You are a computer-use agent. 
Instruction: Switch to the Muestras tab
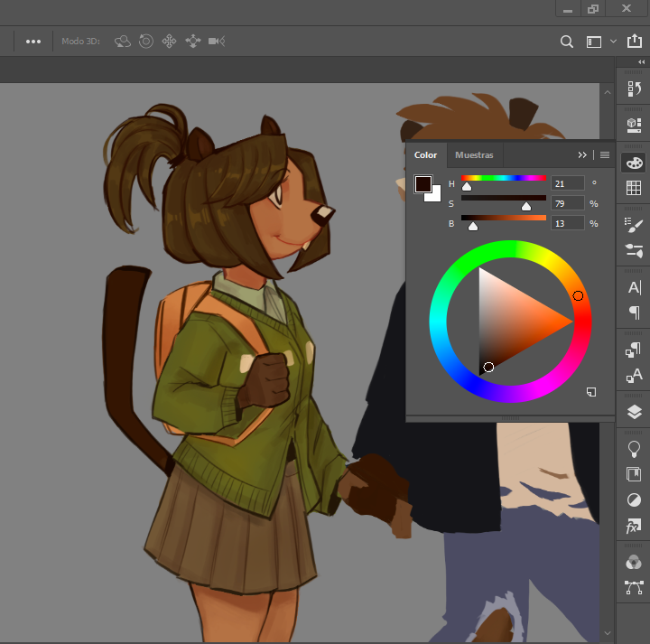coord(474,155)
